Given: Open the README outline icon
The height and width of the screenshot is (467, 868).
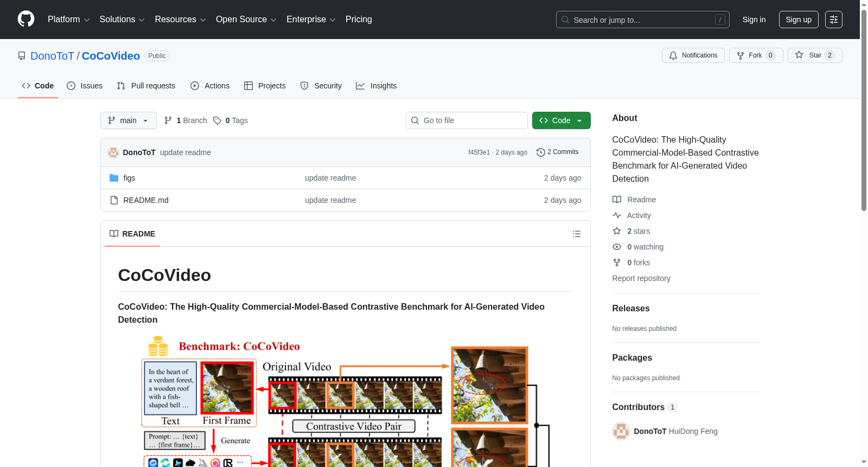Looking at the screenshot, I should [x=577, y=234].
